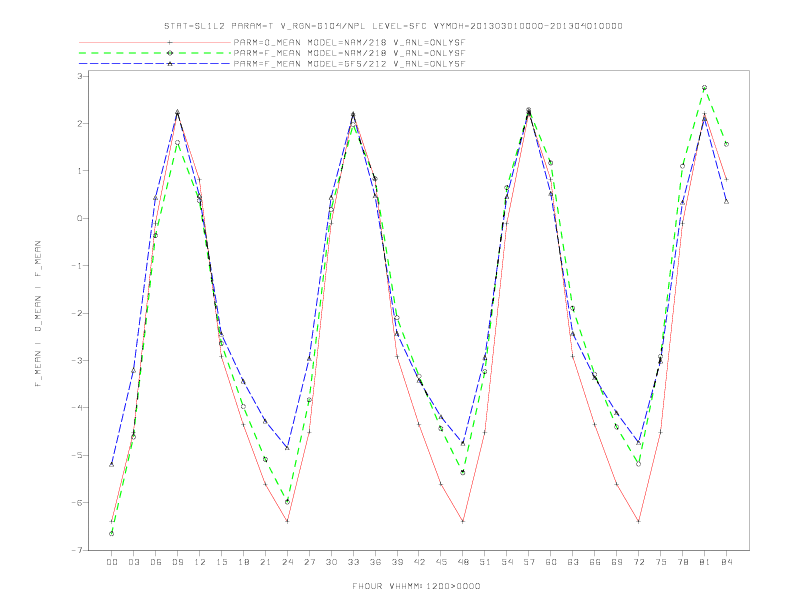792x612 pixels.
Task: Click the green circle marker at hour 72
Action: click(638, 464)
